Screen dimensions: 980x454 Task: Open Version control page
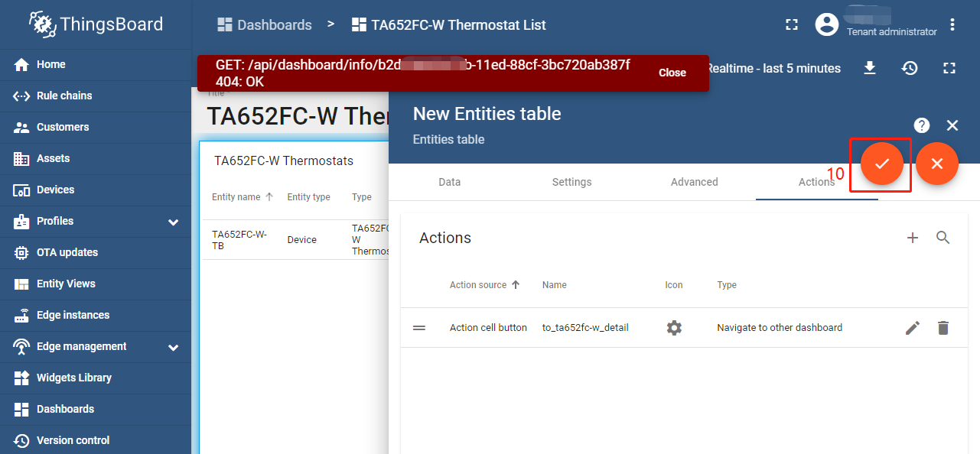pyautogui.click(x=96, y=440)
